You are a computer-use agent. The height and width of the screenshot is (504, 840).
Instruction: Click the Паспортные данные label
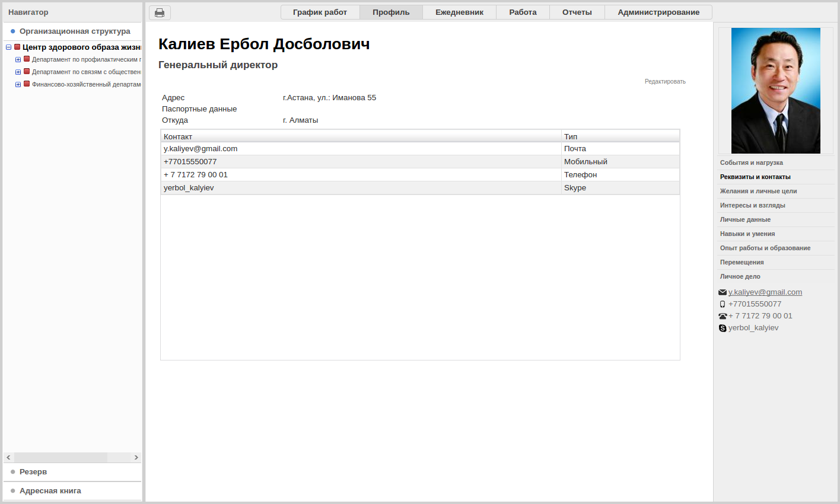[199, 109]
